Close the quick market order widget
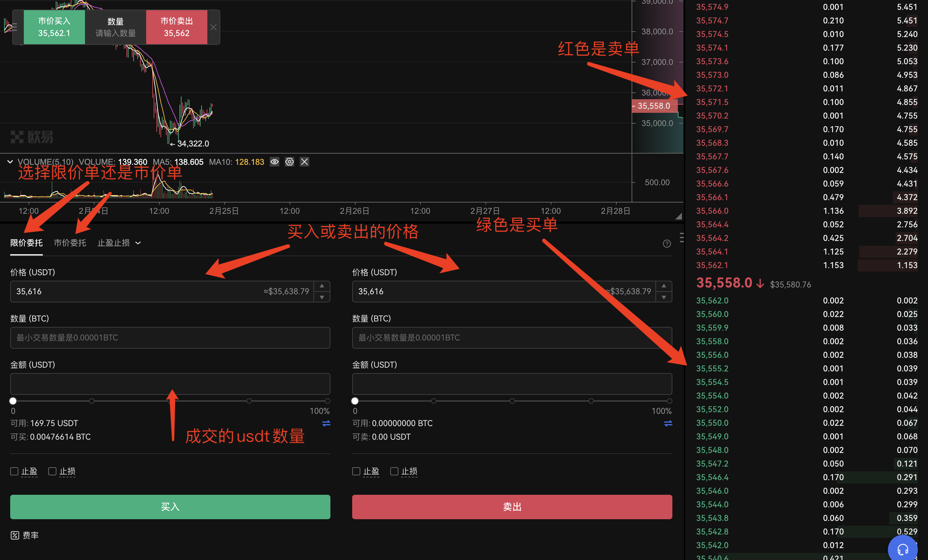This screenshot has height=560, width=928. (213, 27)
